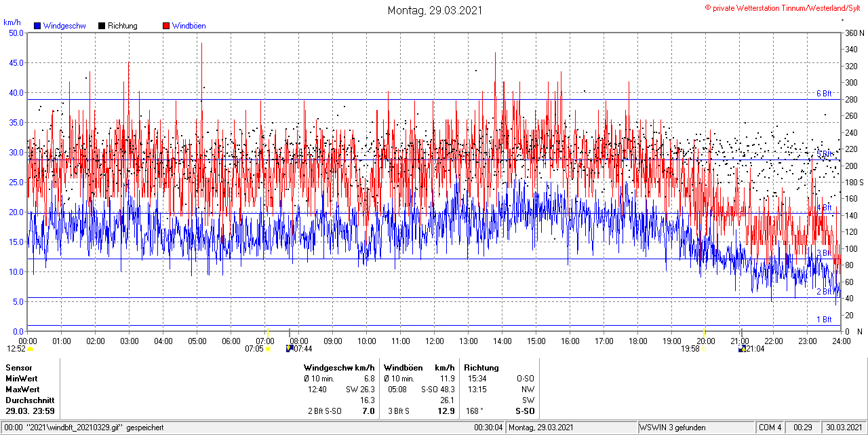The height and width of the screenshot is (435, 868).
Task: Click the chart title Montag, 29.03.2021
Action: (434, 10)
